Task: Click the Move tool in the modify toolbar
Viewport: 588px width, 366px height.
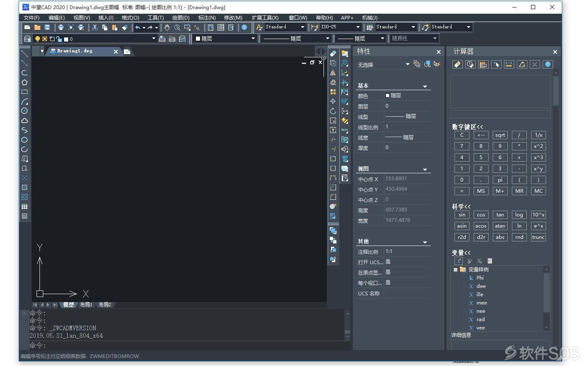Action: tap(333, 101)
